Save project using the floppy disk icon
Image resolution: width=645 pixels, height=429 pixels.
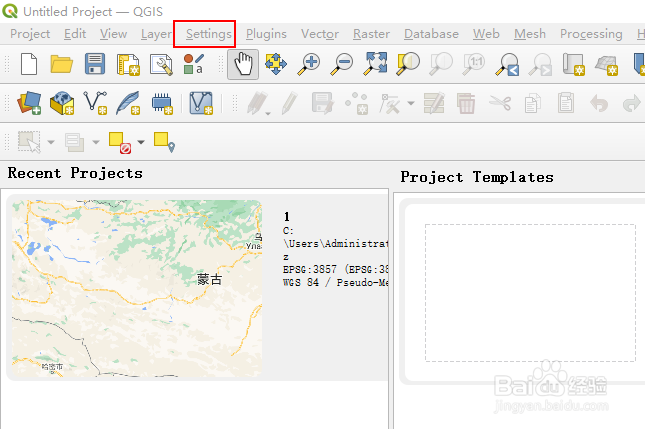pyautogui.click(x=95, y=64)
